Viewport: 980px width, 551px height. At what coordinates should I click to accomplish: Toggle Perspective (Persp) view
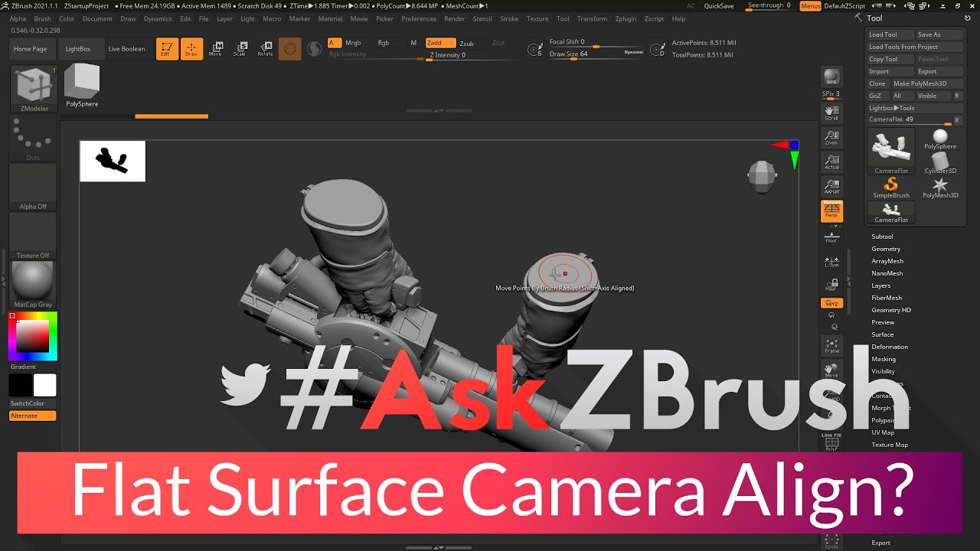tap(831, 211)
